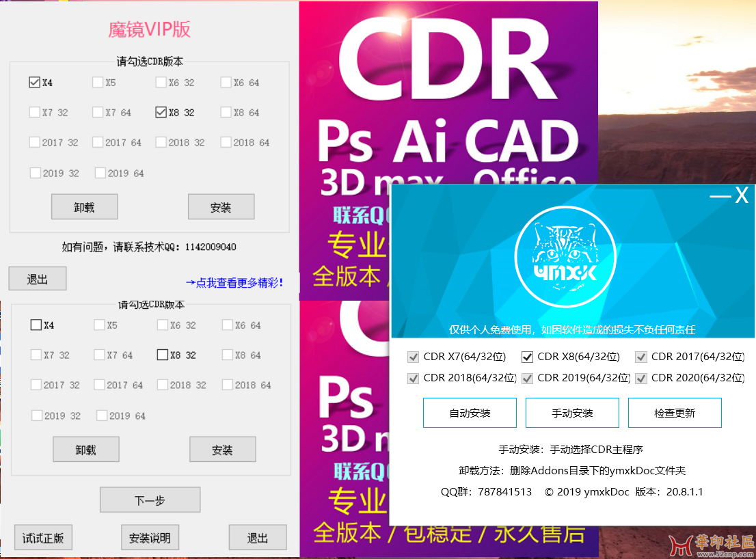The image size is (756, 559).
Task: Click 退出 next to 安装说明
Action: [x=258, y=537]
